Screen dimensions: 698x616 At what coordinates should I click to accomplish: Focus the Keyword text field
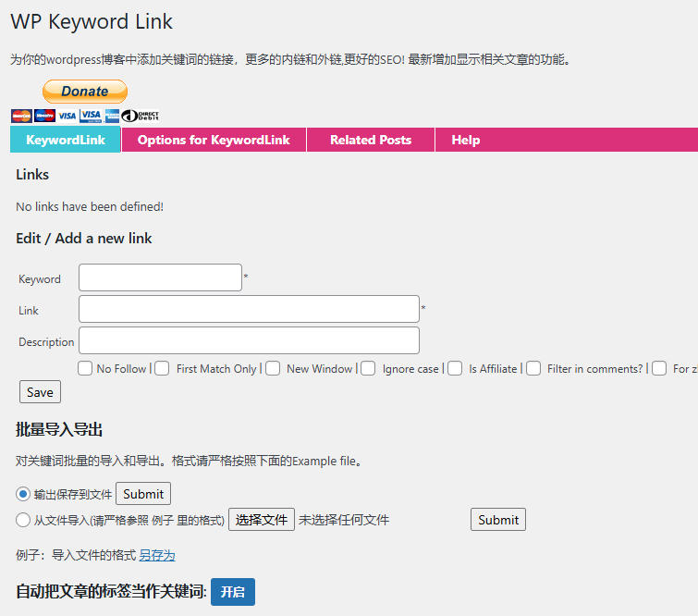coord(160,277)
